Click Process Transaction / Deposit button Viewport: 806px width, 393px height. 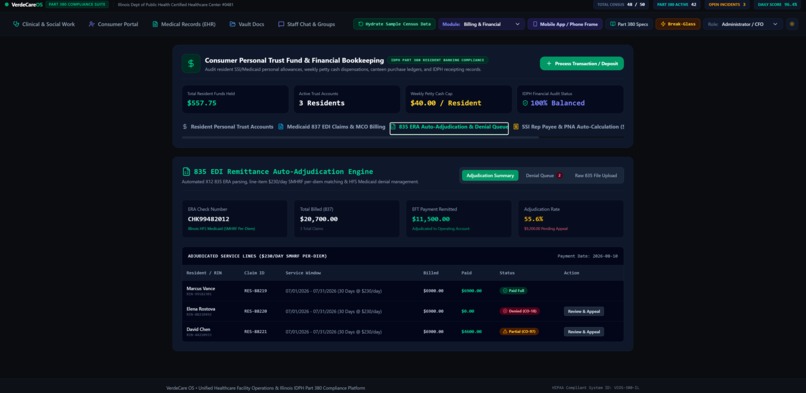(581, 64)
